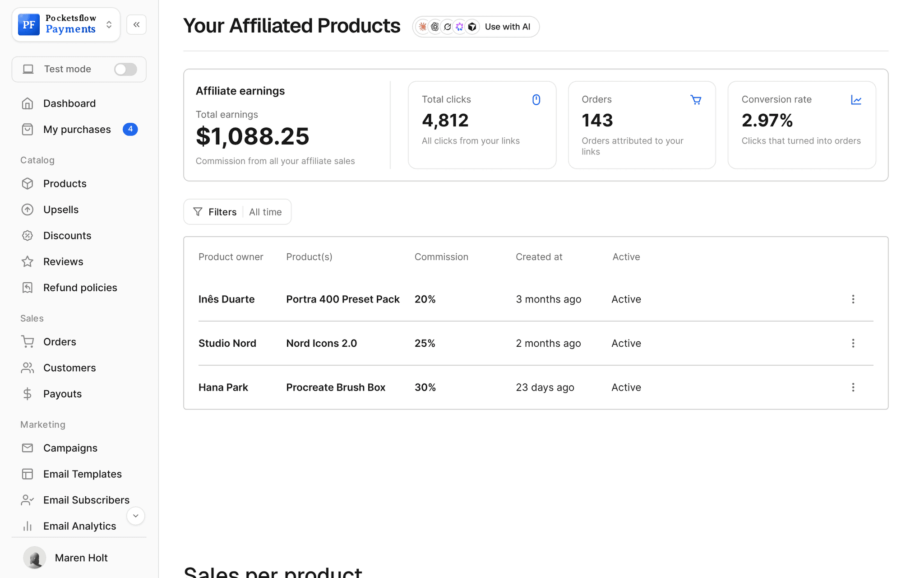The width and height of the screenshot is (924, 578).
Task: Open the Discounts page
Action: click(x=67, y=236)
